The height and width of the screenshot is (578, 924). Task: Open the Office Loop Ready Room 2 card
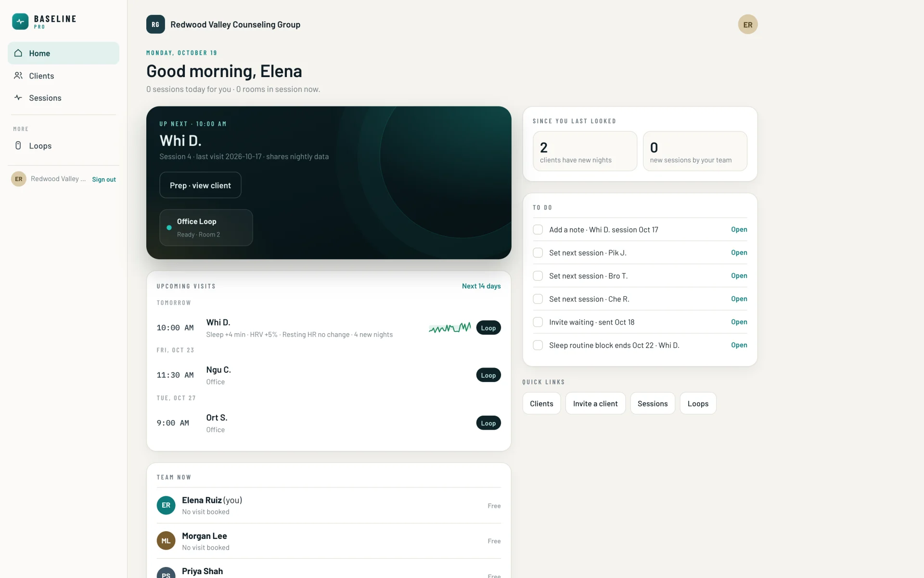tap(206, 228)
